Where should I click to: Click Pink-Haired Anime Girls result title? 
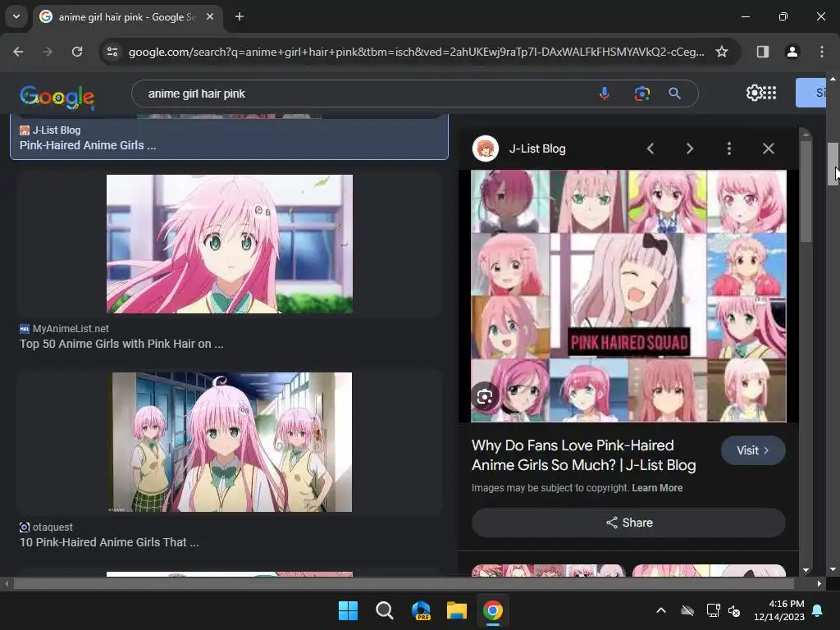point(88,145)
